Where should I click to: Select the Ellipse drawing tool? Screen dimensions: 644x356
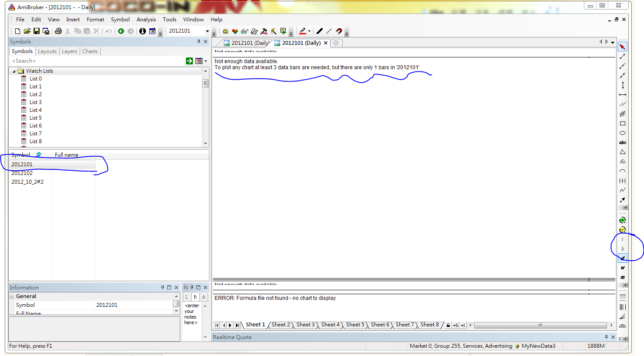623,133
